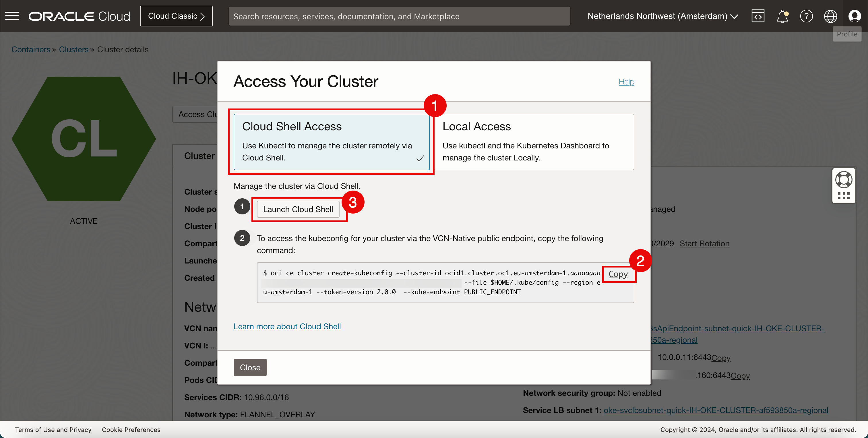Image resolution: width=868 pixels, height=438 pixels.
Task: Select the Cloud Shell Access option
Action: [x=332, y=142]
